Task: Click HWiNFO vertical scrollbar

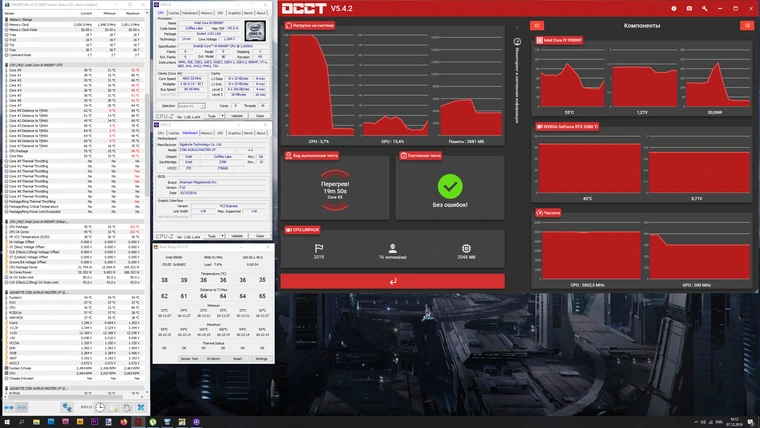Action: (147, 145)
